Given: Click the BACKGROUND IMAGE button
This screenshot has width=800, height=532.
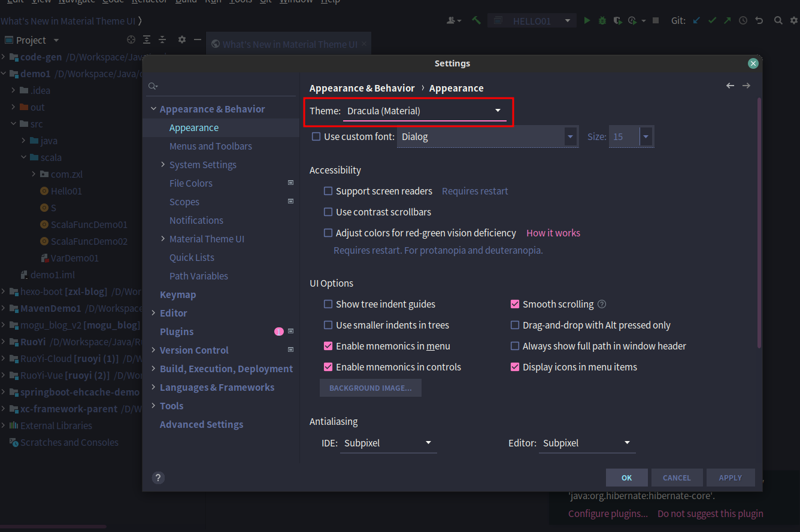Looking at the screenshot, I should click(370, 387).
